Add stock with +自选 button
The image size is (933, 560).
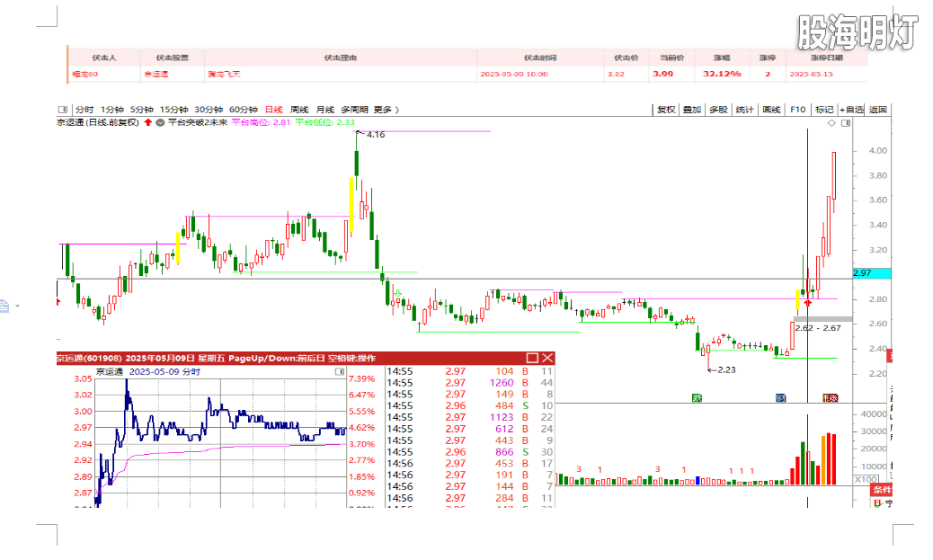pos(851,110)
